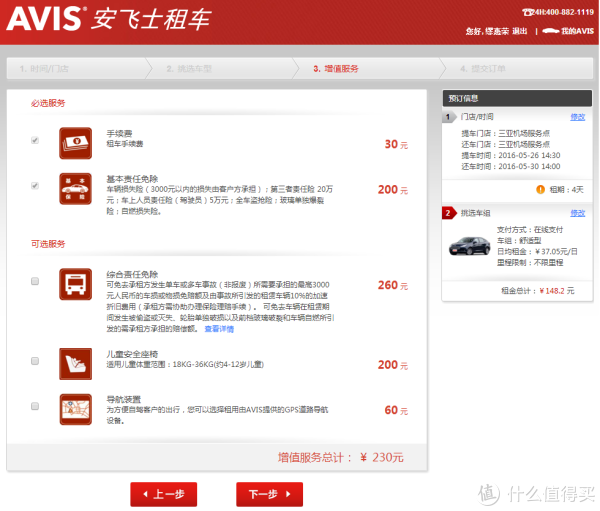
Task: Click the rental car thumbnail image
Action: click(470, 246)
